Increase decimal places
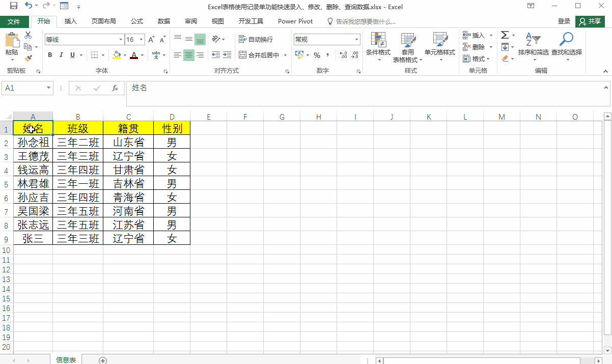Image resolution: width=612 pixels, height=364 pixels. [x=343, y=55]
